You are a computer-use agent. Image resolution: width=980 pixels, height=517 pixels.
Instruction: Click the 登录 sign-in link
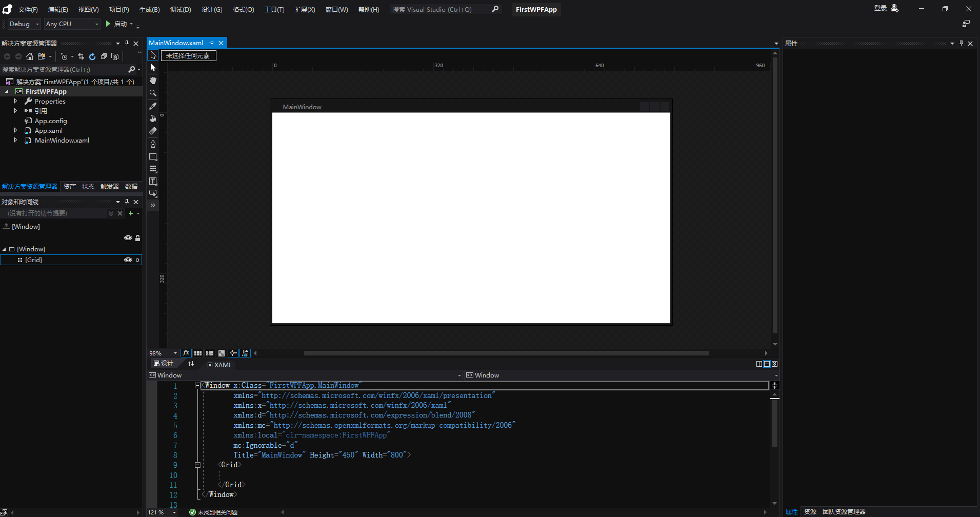coord(880,8)
